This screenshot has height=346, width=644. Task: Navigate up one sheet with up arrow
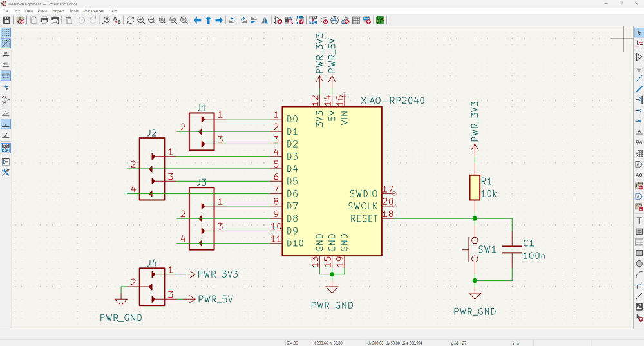click(208, 20)
